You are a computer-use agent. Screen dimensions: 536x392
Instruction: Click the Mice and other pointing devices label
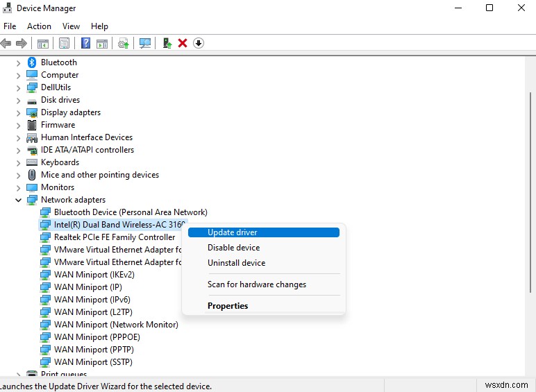tap(100, 175)
